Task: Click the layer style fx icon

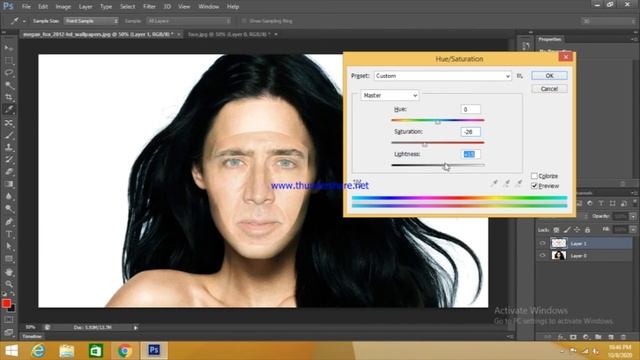Action: pos(561,337)
